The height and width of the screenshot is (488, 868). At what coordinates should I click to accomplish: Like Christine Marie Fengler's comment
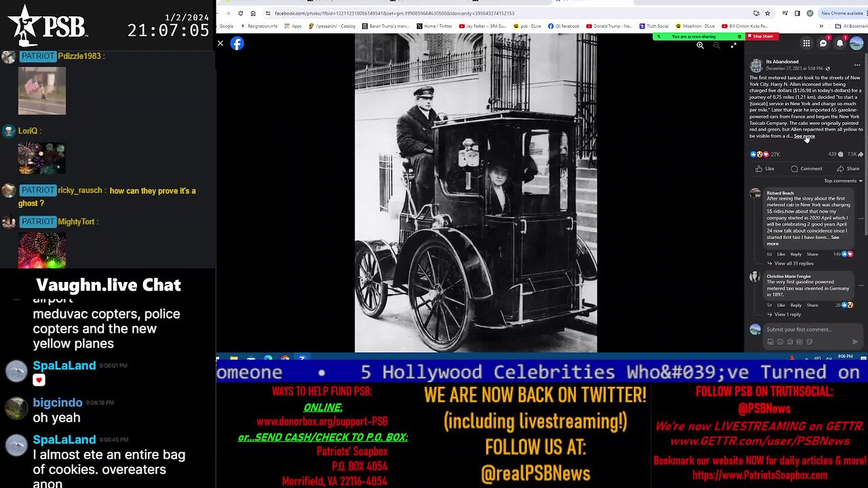[x=781, y=305]
